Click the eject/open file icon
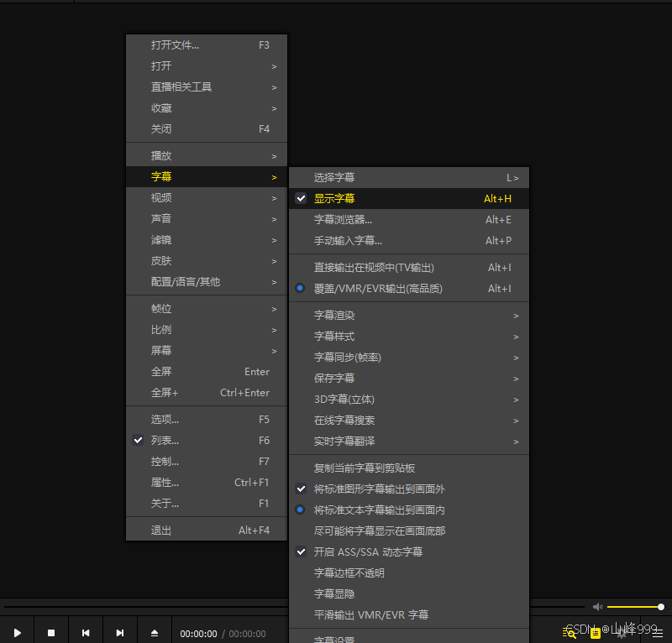 tap(155, 633)
